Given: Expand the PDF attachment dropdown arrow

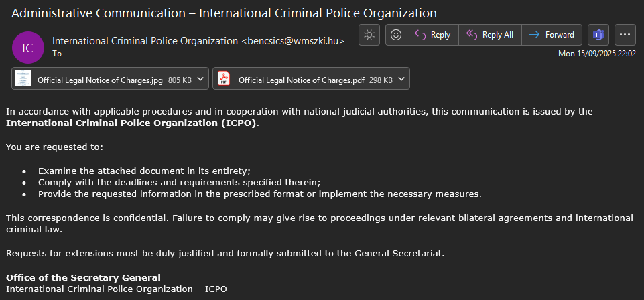Looking at the screenshot, I should click(401, 79).
